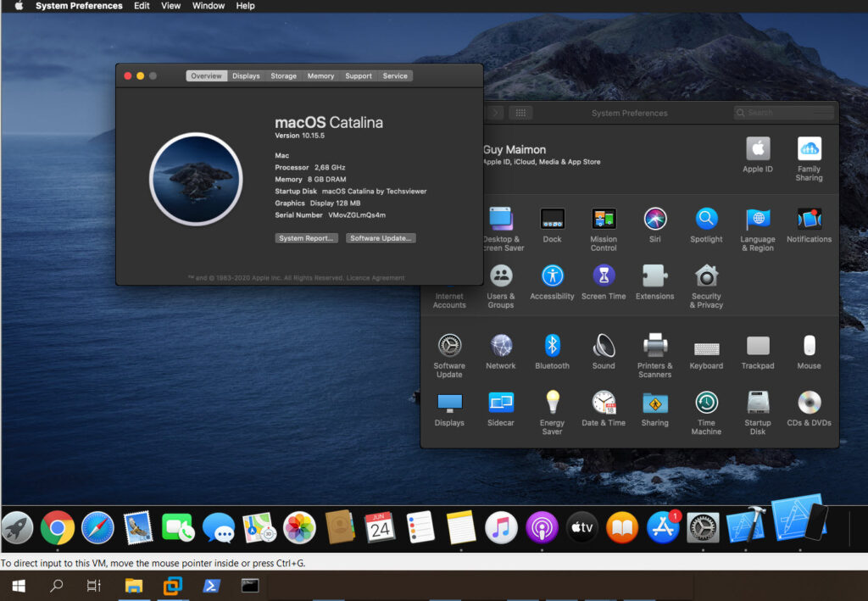The height and width of the screenshot is (601, 868).
Task: Switch to the Memory tab
Action: click(320, 75)
